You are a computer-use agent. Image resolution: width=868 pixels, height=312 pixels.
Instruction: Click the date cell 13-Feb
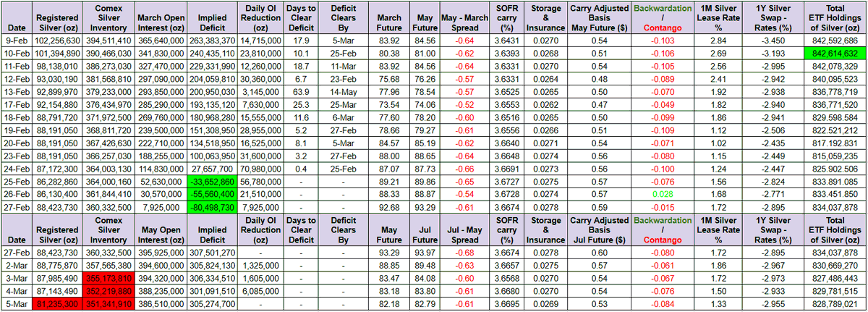tap(16, 92)
